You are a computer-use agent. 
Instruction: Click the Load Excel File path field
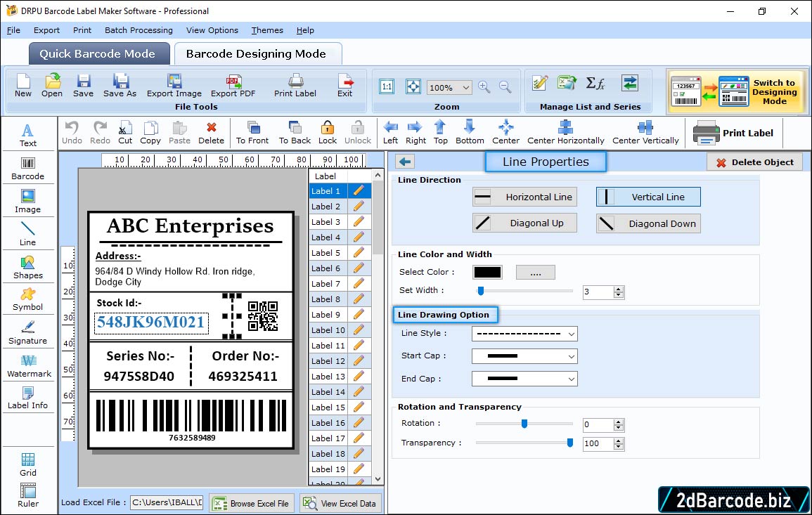pyautogui.click(x=166, y=502)
